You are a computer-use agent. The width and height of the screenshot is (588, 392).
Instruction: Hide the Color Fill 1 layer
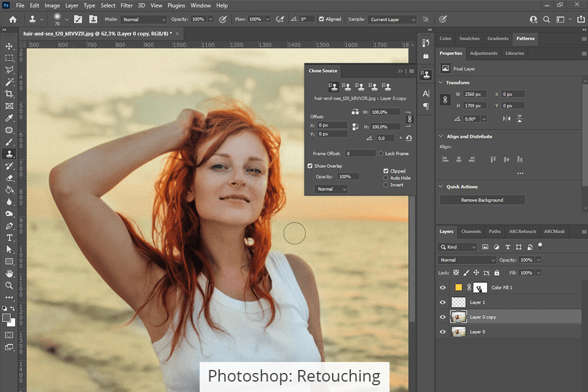[x=443, y=287]
